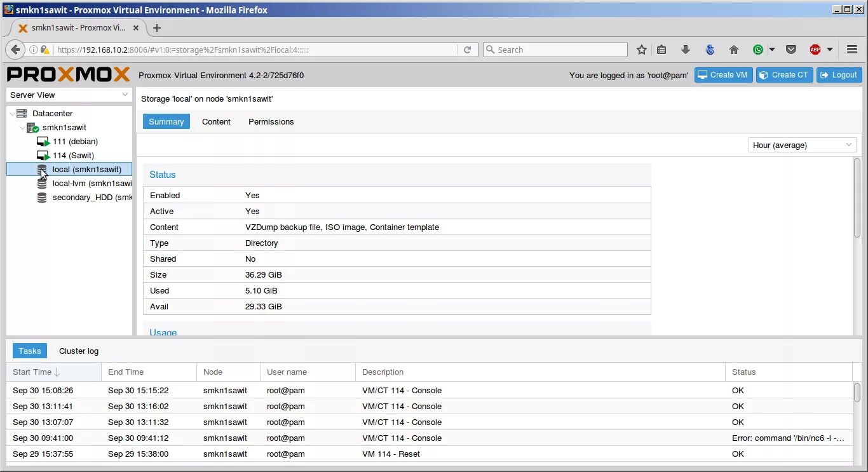868x472 pixels.
Task: Open the WhatsApp extension dropdown arrow
Action: [x=771, y=50]
